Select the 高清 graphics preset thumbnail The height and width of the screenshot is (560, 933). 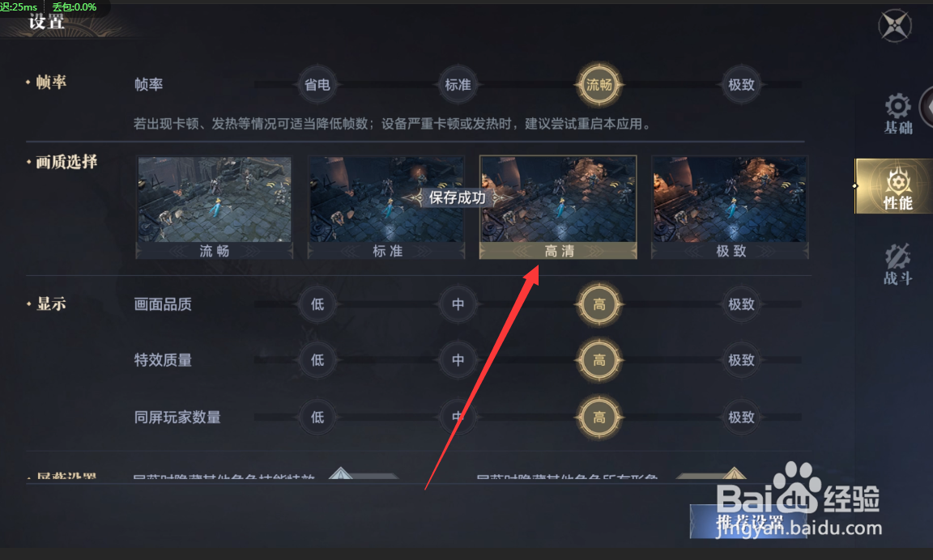pos(558,207)
